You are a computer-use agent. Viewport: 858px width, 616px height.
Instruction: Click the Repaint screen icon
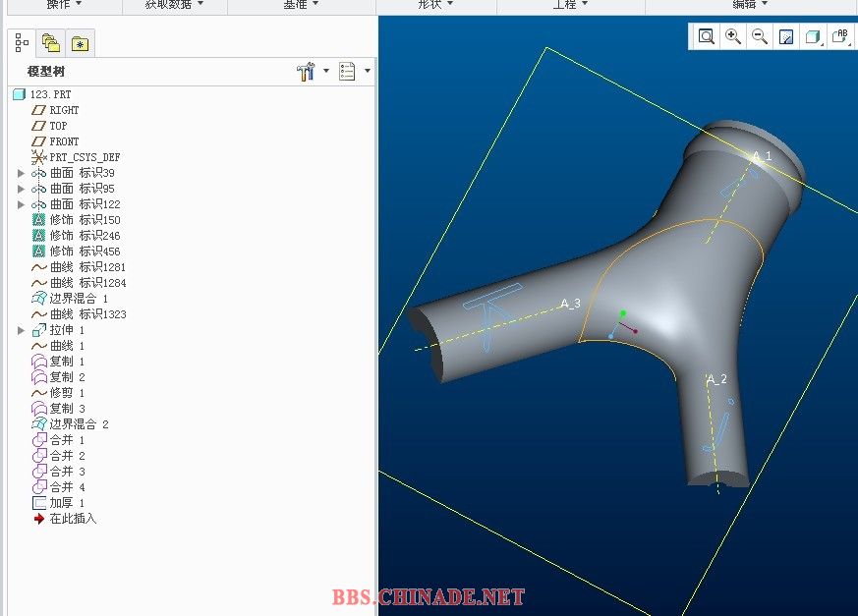click(786, 37)
